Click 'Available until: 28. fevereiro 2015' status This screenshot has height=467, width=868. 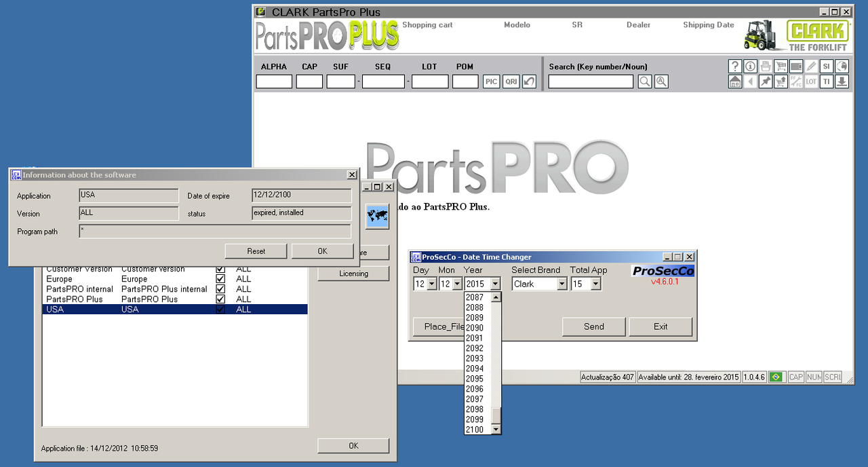(688, 377)
